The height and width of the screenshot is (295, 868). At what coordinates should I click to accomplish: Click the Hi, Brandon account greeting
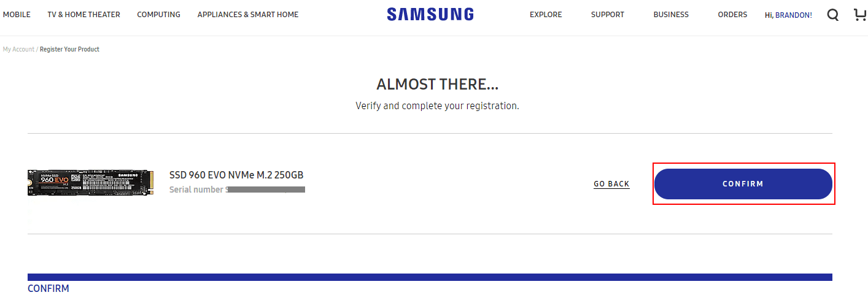point(788,15)
